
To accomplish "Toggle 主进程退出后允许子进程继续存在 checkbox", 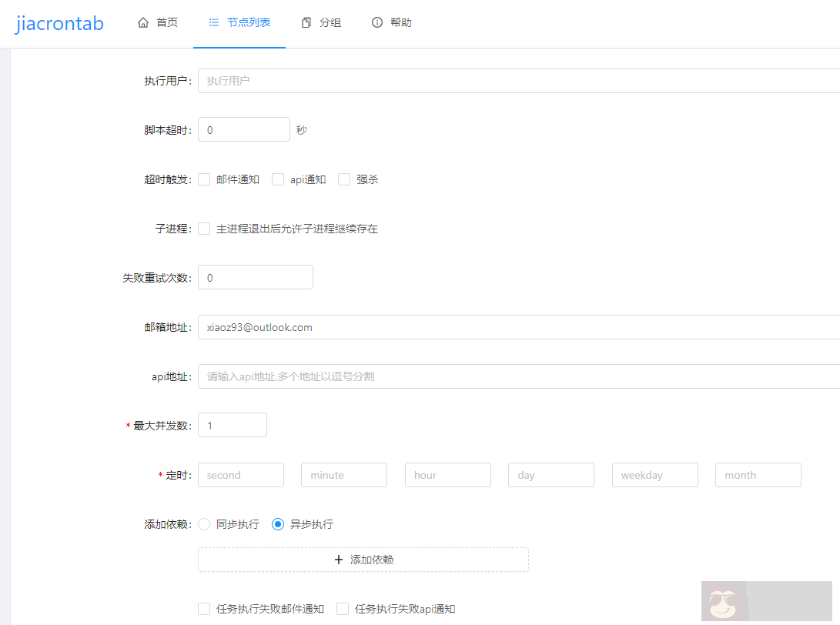I will coord(204,229).
